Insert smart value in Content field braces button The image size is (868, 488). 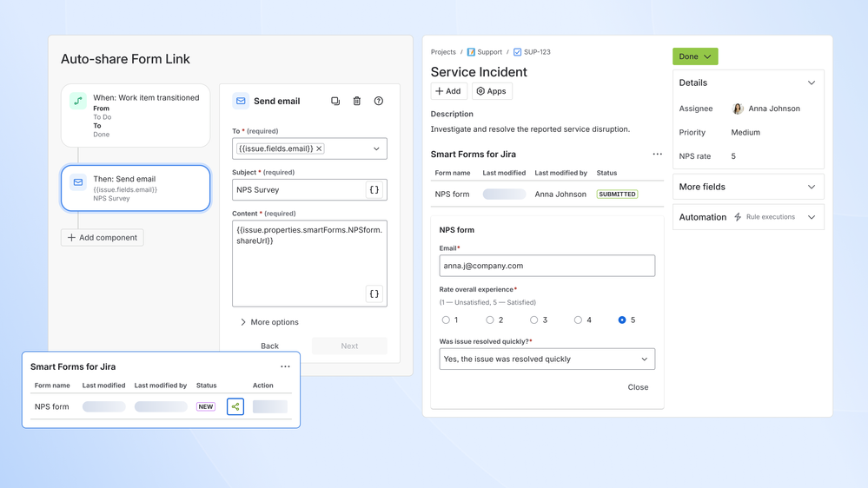coord(374,293)
